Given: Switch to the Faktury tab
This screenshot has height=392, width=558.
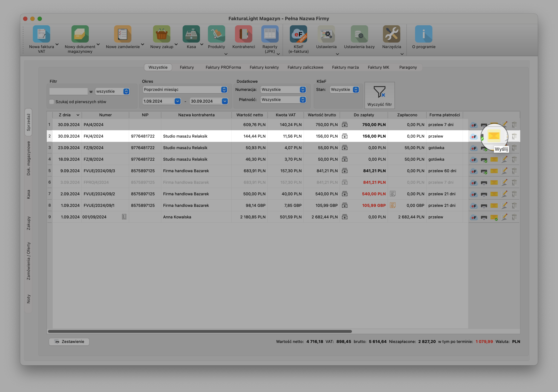Looking at the screenshot, I should tap(187, 67).
